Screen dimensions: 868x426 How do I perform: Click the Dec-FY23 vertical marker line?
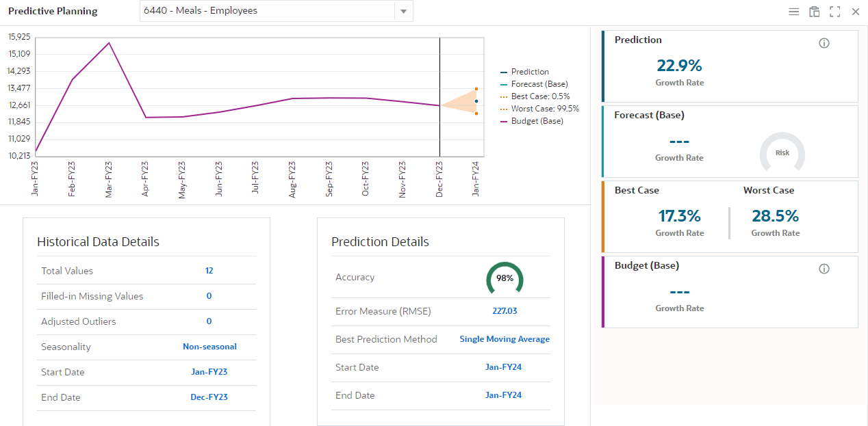click(439, 97)
